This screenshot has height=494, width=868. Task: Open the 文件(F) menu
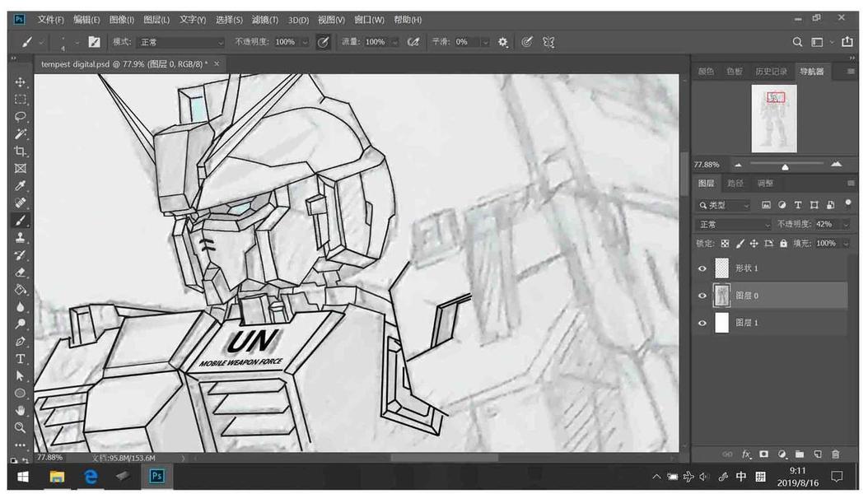click(51, 20)
